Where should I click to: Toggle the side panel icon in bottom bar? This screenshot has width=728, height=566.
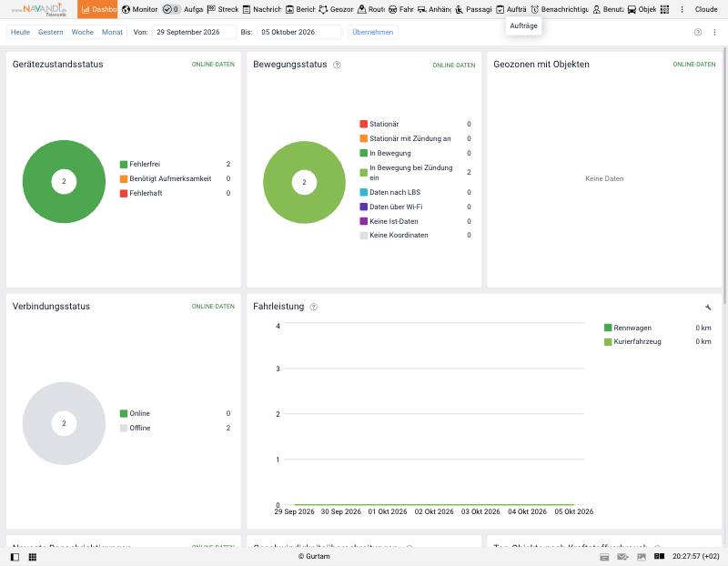click(15, 557)
